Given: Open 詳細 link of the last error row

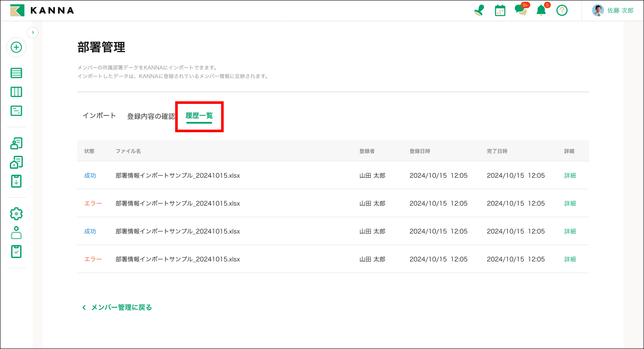Looking at the screenshot, I should pyautogui.click(x=570, y=259).
